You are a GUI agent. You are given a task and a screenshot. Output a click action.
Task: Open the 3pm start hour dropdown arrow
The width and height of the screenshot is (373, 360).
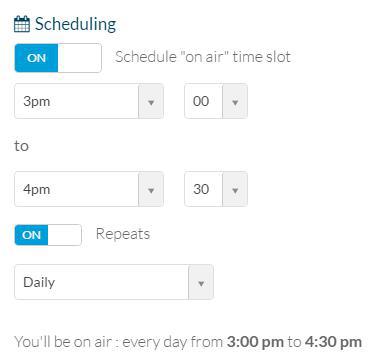151,101
